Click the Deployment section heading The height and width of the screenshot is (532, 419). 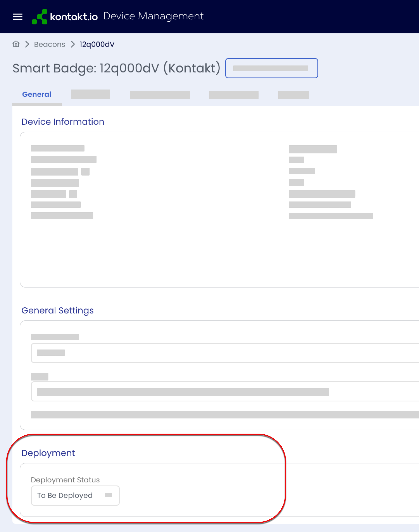click(x=48, y=453)
